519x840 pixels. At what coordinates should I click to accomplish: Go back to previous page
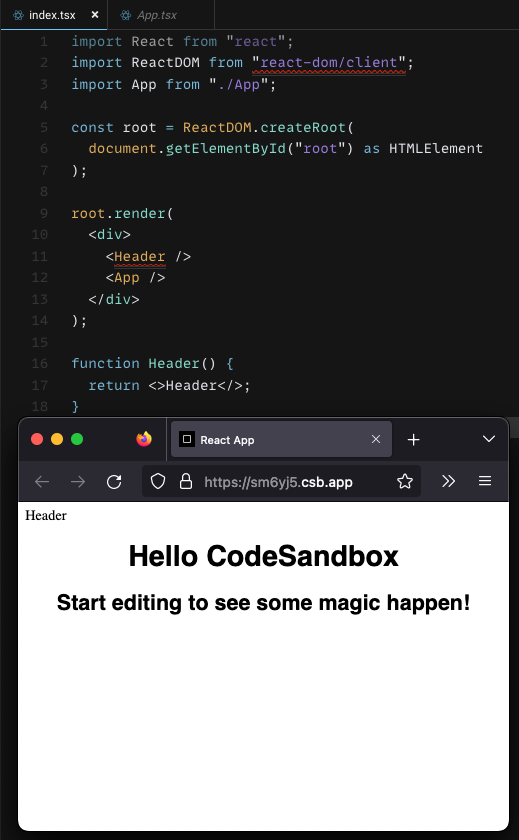click(x=42, y=482)
